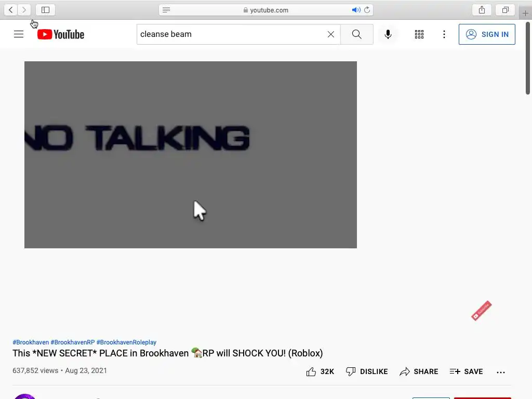Open the #Brookhaven hashtag link
The height and width of the screenshot is (399, 532).
pos(31,342)
